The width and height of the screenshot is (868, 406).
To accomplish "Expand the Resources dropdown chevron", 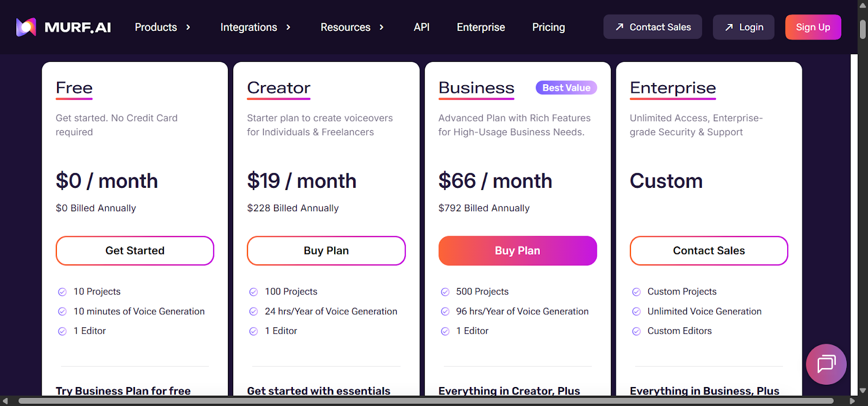I will 381,27.
